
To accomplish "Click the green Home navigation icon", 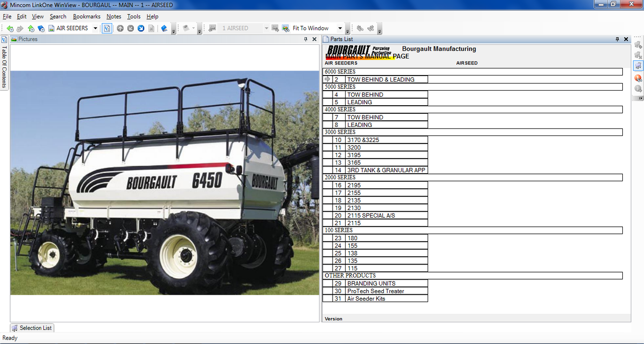I will pos(31,28).
